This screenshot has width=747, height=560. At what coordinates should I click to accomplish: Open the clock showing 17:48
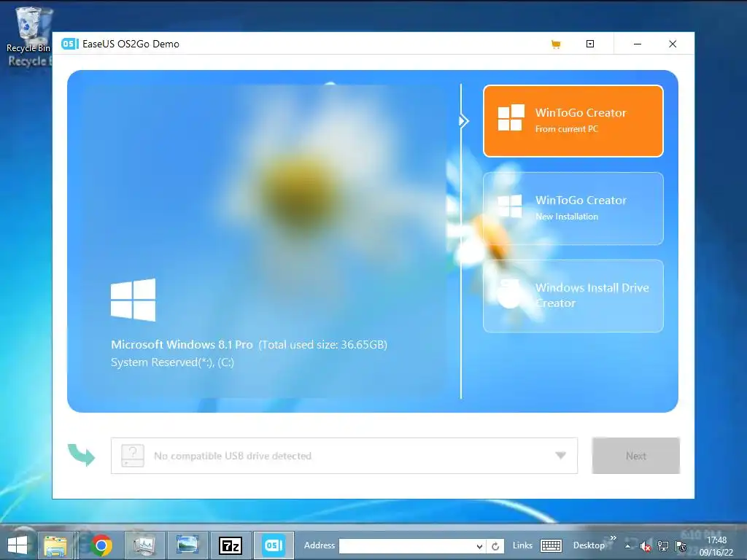pyautogui.click(x=716, y=546)
